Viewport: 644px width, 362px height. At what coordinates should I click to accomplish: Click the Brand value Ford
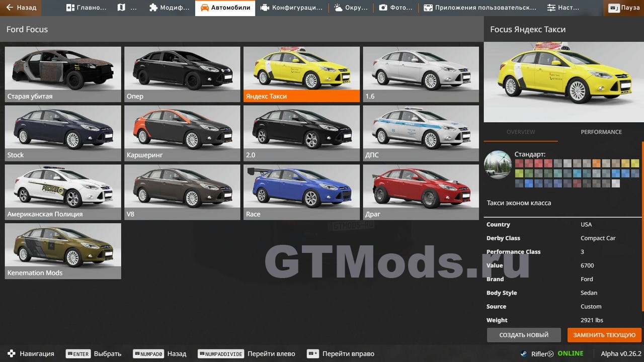[587, 279]
